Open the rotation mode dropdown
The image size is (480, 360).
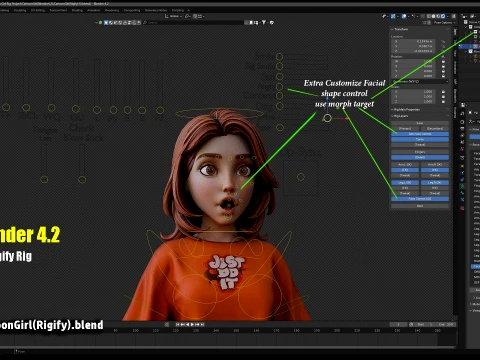pos(420,82)
